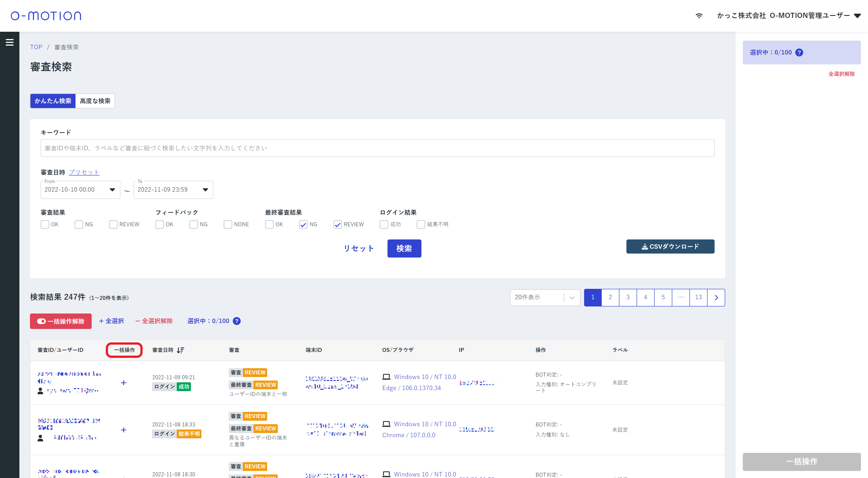
Task: Click the wifi status icon in header
Action: click(699, 15)
